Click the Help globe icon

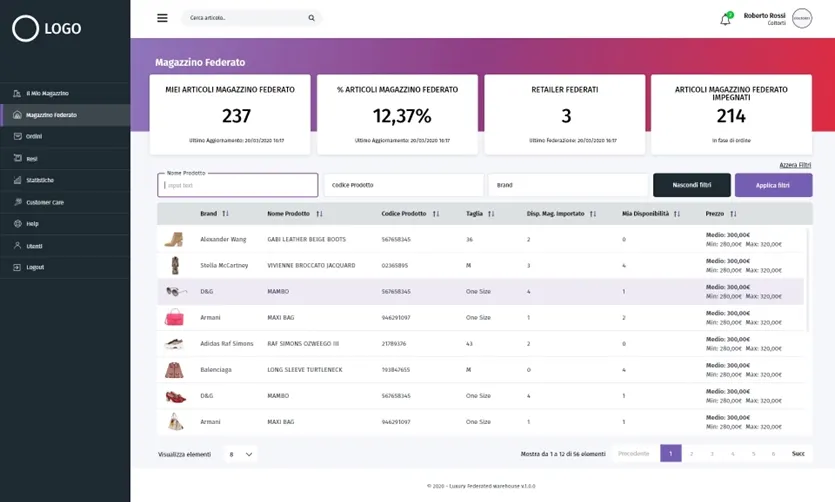click(17, 224)
